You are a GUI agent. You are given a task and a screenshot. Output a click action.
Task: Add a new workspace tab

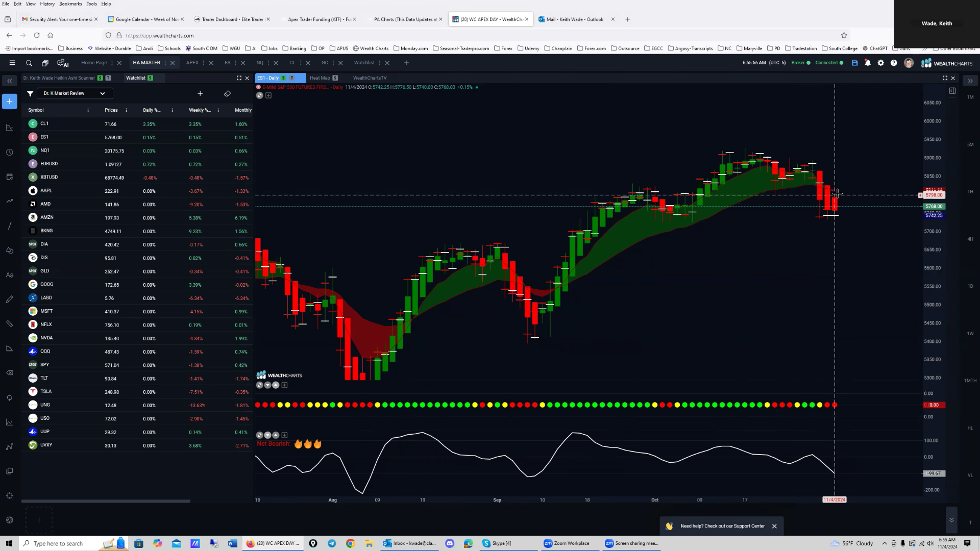click(x=406, y=63)
